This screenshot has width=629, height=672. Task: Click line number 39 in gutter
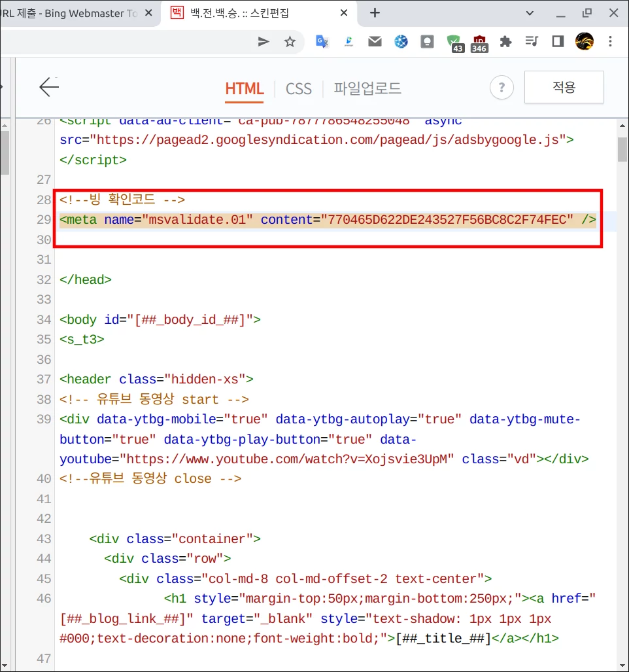point(44,419)
